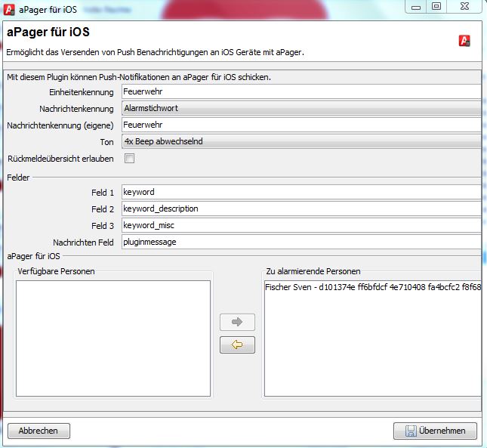This screenshot has width=487, height=448.
Task: Click the Feld 2 keyword_description field
Action: click(x=301, y=209)
